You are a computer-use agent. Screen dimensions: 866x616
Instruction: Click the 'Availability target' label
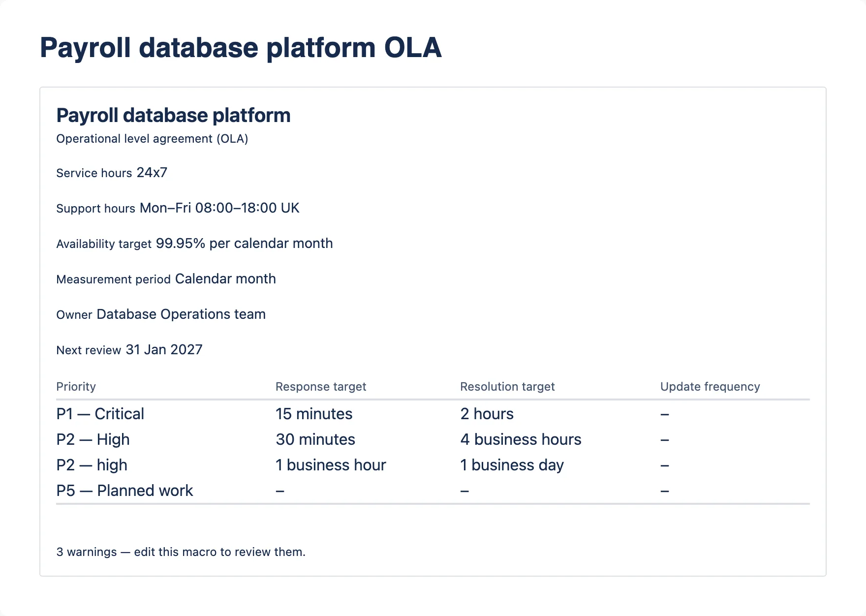[104, 244]
